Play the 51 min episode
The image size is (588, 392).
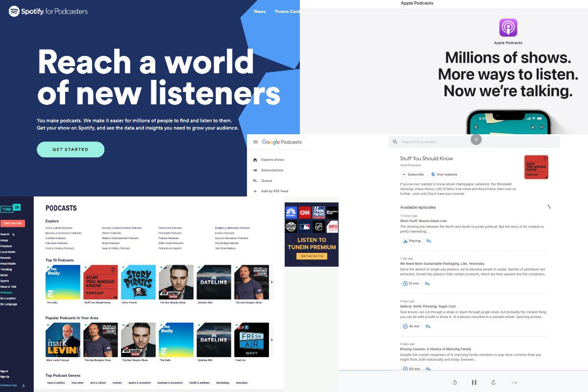coord(411,284)
